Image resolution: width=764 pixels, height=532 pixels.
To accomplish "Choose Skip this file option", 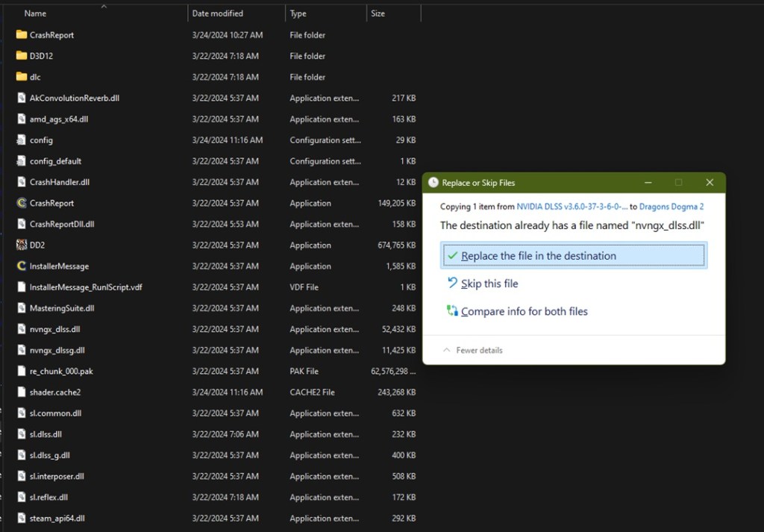I will [489, 284].
